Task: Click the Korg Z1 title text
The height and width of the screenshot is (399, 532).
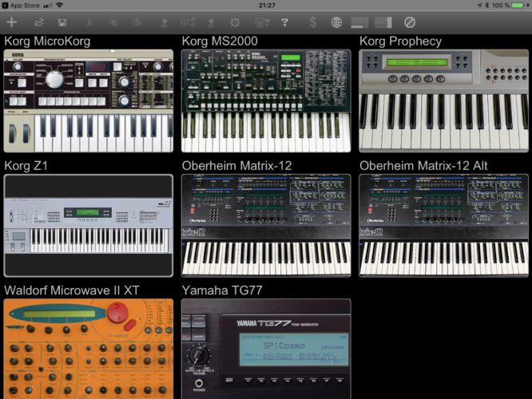Action: click(x=26, y=166)
